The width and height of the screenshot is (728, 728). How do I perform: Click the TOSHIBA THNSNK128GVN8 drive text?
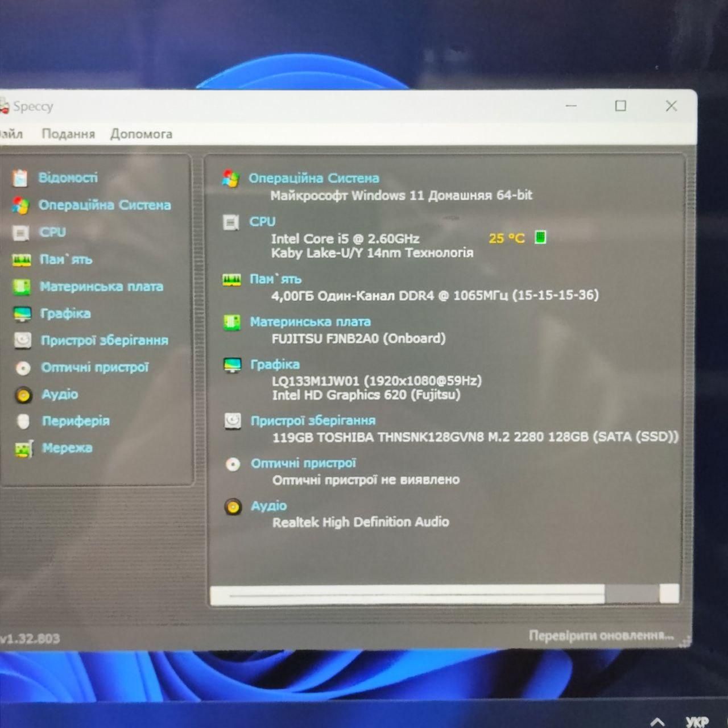(x=475, y=437)
